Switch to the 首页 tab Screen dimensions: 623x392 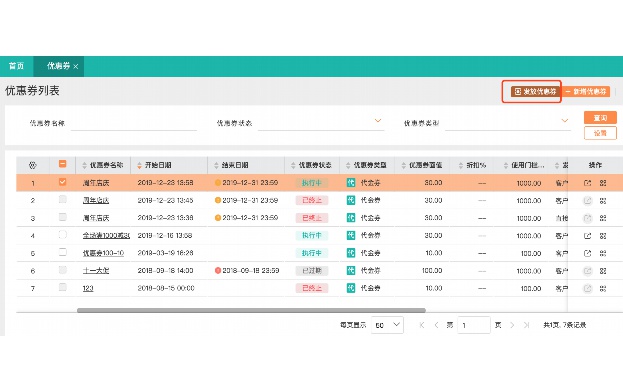(17, 66)
